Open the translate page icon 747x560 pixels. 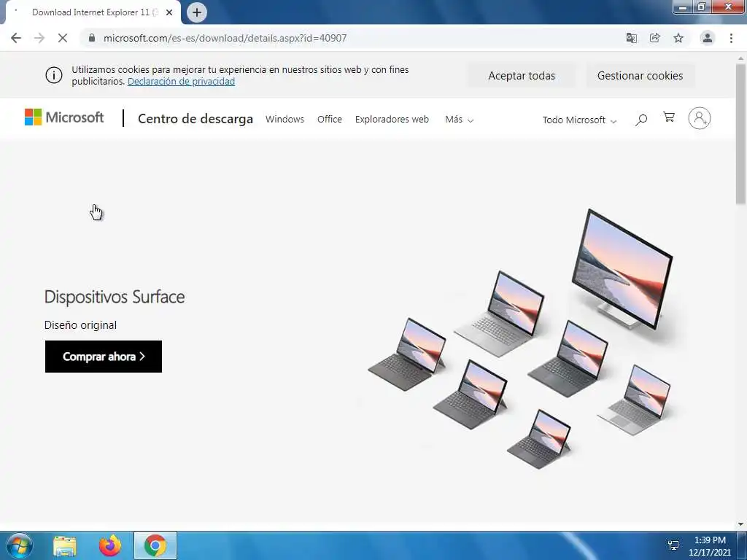[x=631, y=38]
